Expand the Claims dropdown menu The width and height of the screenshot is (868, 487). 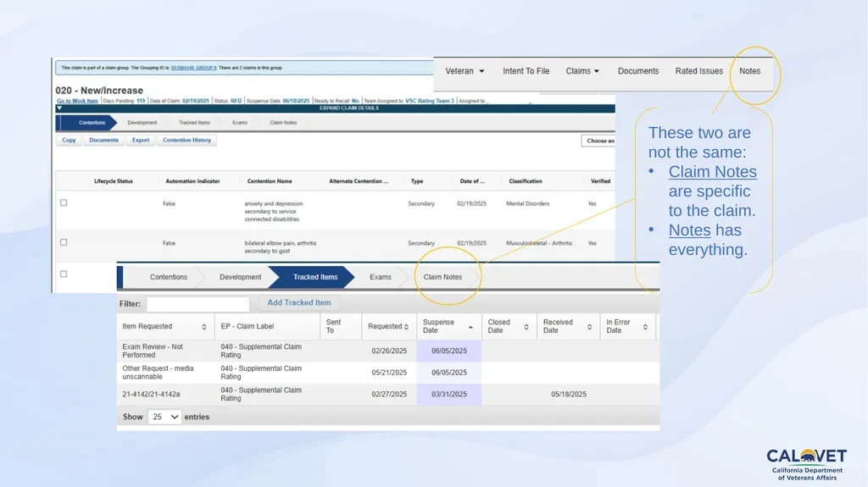(x=582, y=71)
